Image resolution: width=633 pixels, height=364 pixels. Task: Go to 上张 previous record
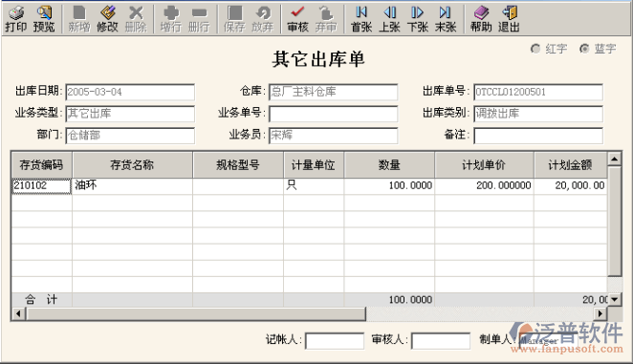pos(389,19)
